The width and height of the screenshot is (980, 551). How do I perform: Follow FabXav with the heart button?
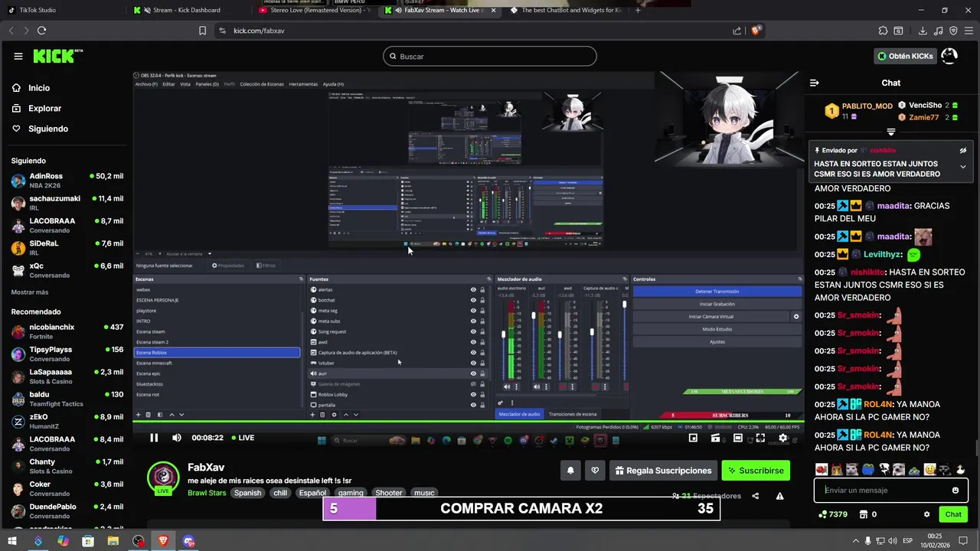point(595,471)
